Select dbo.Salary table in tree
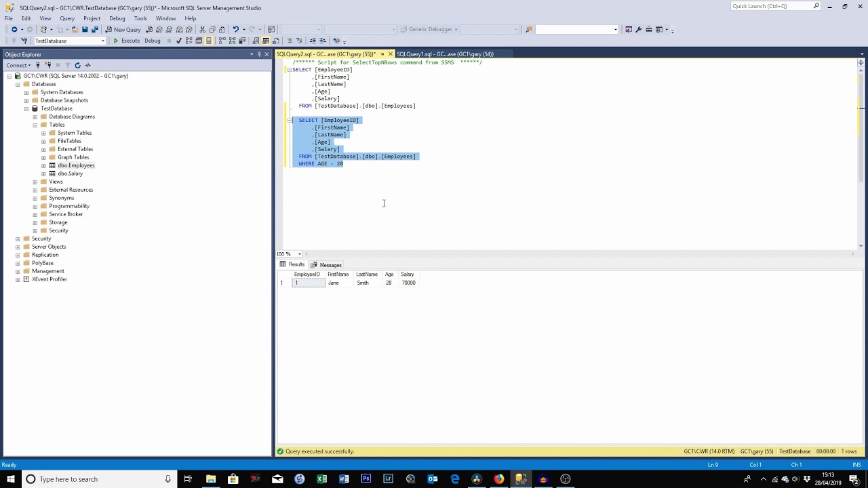 70,174
